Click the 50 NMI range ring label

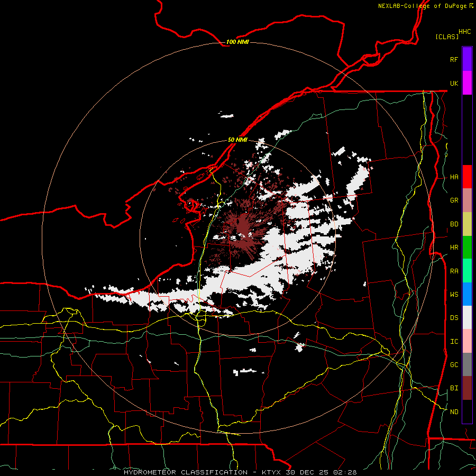[237, 140]
